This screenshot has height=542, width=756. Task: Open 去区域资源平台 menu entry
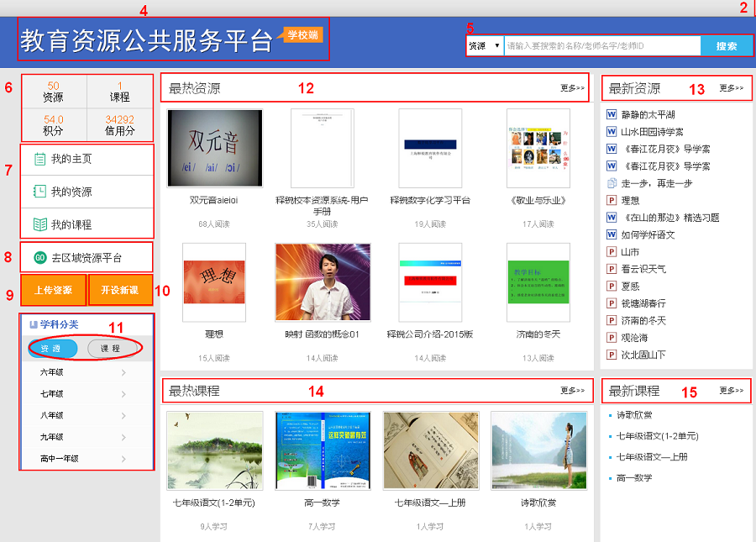pyautogui.click(x=87, y=257)
